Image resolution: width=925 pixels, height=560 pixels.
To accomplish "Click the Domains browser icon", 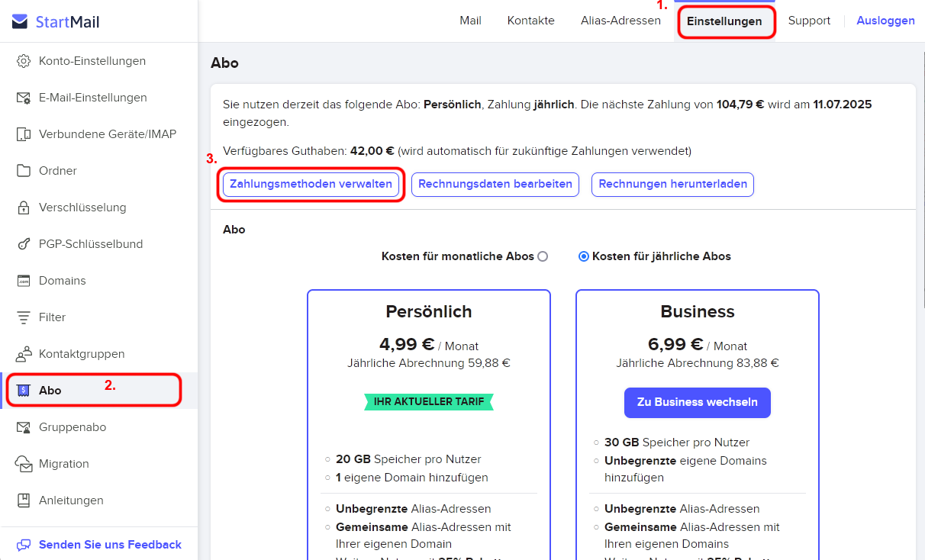I will tap(24, 281).
